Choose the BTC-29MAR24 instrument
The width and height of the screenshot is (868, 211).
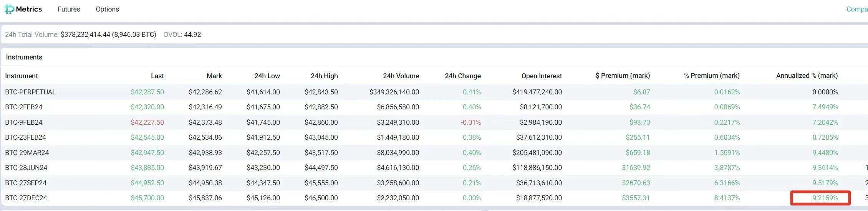(27, 153)
